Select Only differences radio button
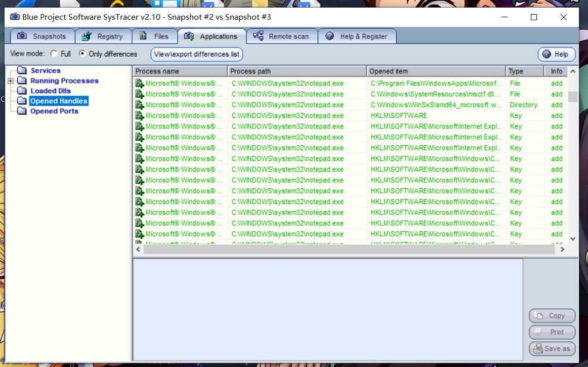The image size is (588, 367). (82, 54)
